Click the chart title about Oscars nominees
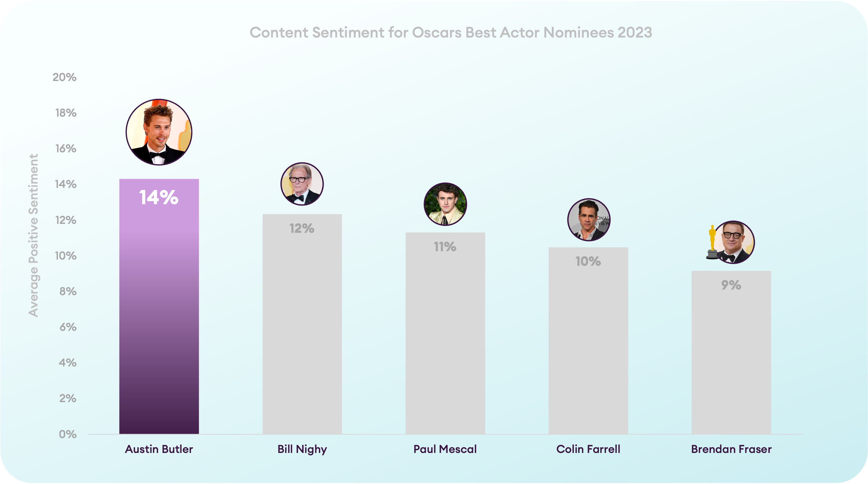Image resolution: width=868 pixels, height=484 pixels. [x=451, y=33]
